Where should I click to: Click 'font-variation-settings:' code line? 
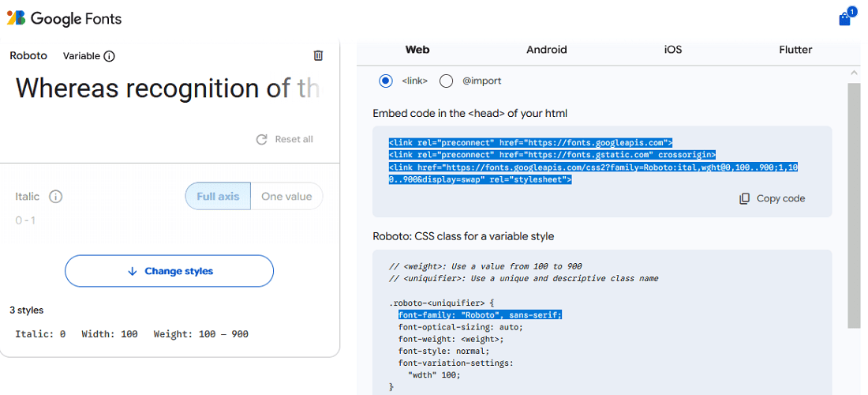coord(455,363)
